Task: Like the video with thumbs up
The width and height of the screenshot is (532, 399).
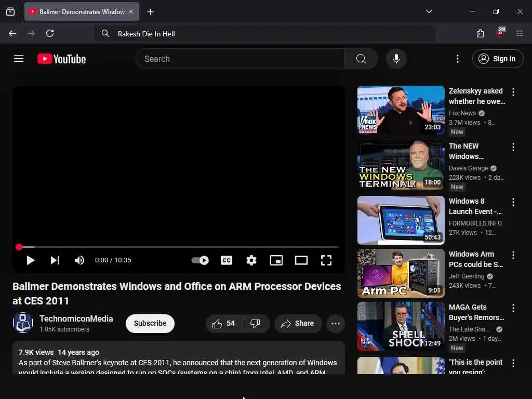Action: pyautogui.click(x=224, y=323)
